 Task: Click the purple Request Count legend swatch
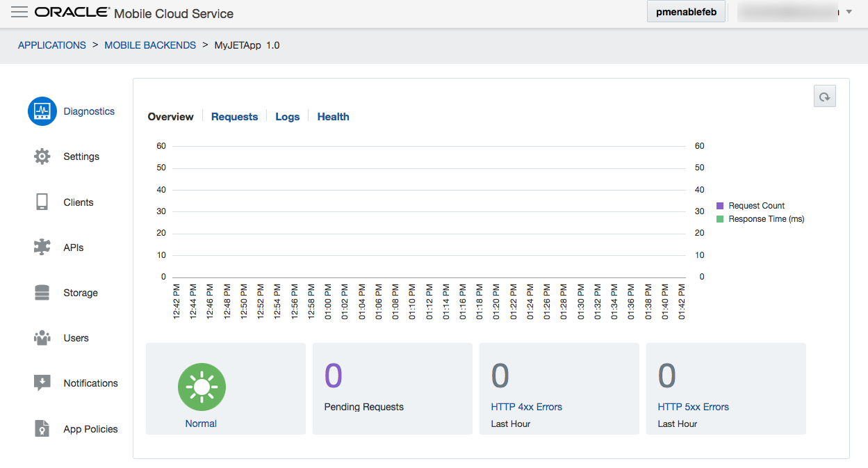720,206
